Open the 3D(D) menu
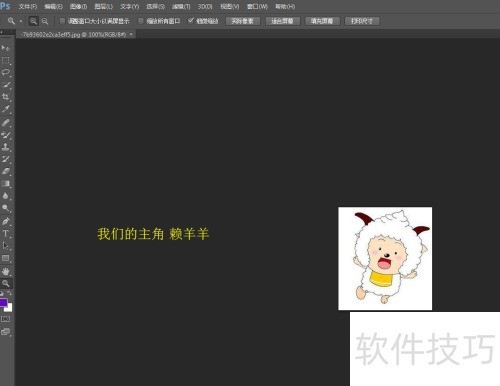The width and height of the screenshot is (500, 386). coord(205,7)
